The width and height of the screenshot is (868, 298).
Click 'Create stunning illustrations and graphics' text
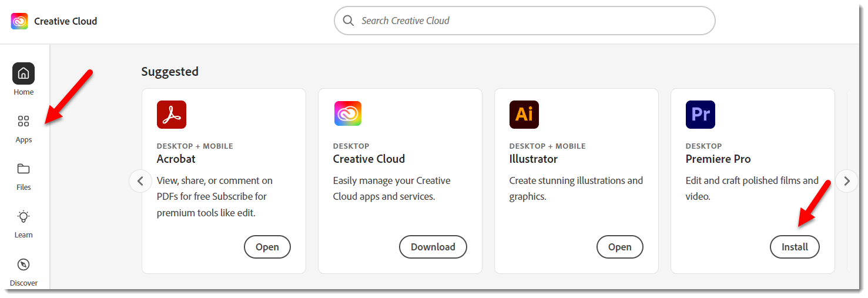click(576, 189)
